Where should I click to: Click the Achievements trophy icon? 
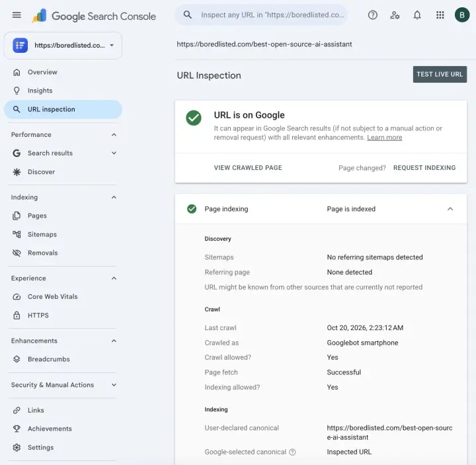click(17, 429)
